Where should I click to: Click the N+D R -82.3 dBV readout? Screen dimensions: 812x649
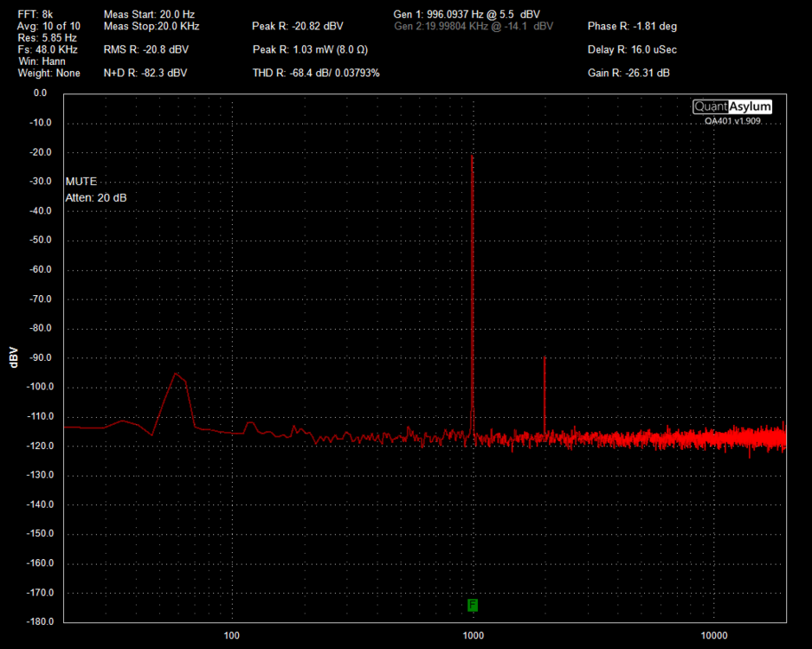coord(145,73)
